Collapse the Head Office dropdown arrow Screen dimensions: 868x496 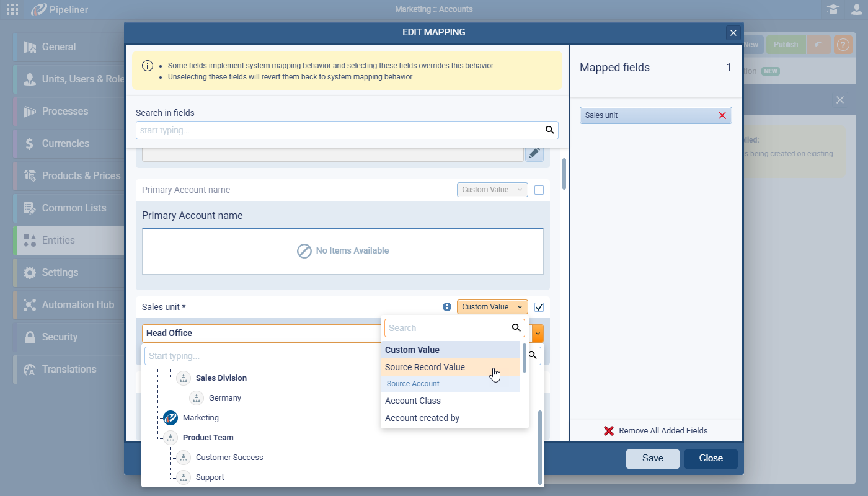(x=538, y=334)
